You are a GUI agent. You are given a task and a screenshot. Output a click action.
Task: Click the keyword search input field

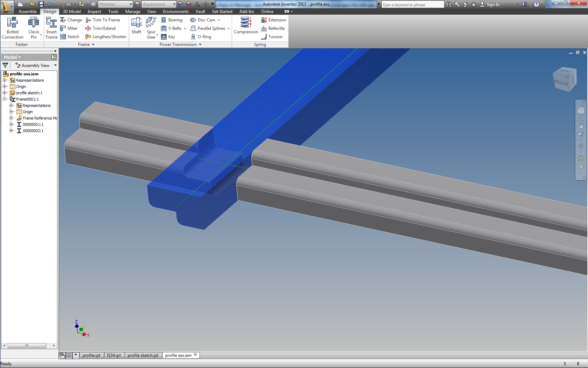pos(412,5)
